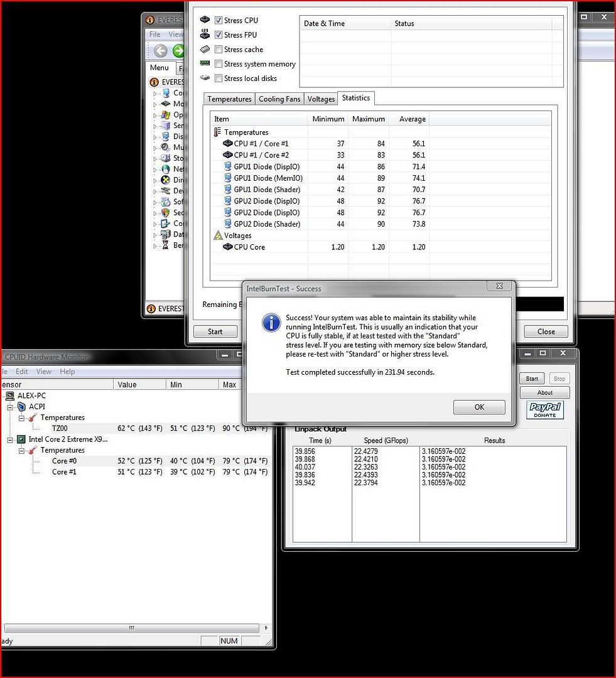The image size is (616, 678).
Task: Click the Stress CPU chip icon
Action: pyautogui.click(x=205, y=20)
